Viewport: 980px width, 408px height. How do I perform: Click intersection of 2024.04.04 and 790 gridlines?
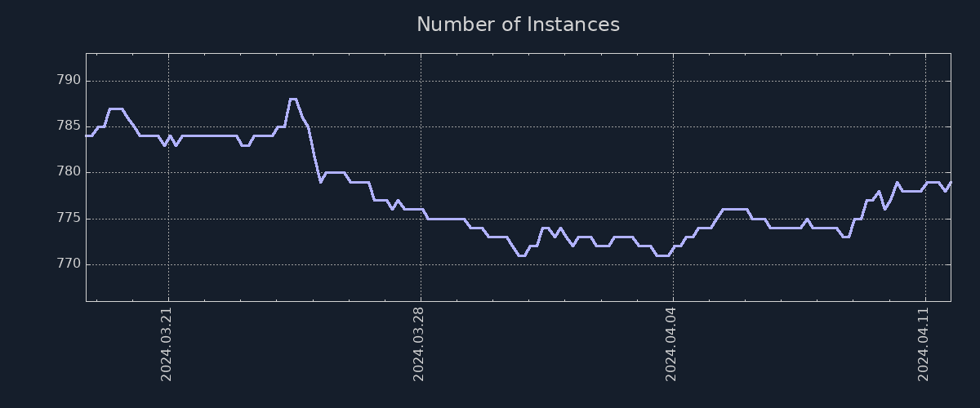click(x=673, y=81)
